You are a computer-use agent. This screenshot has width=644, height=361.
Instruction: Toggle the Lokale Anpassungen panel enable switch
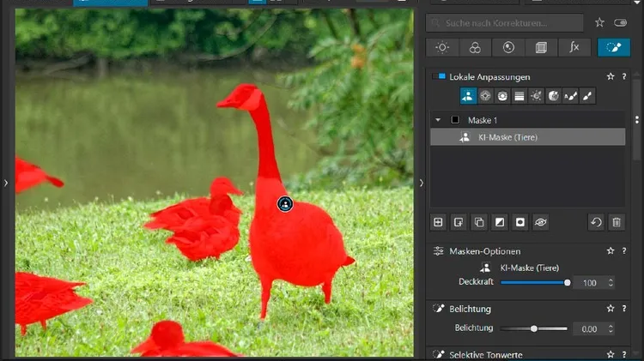tap(441, 76)
